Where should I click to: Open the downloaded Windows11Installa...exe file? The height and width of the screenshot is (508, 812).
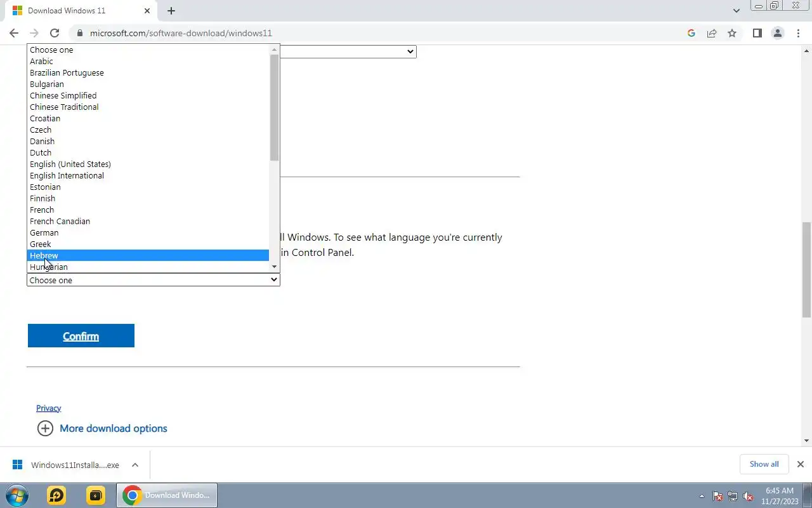(66, 465)
